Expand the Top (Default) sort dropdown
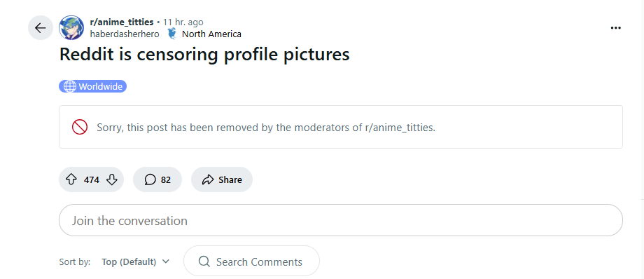Viewport: 644px width, 279px height. [136, 261]
